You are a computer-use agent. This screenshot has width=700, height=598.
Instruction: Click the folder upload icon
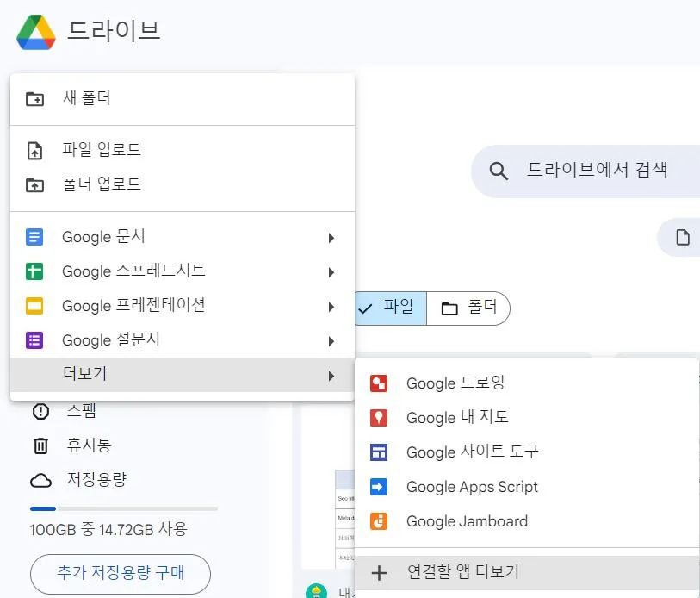(34, 185)
